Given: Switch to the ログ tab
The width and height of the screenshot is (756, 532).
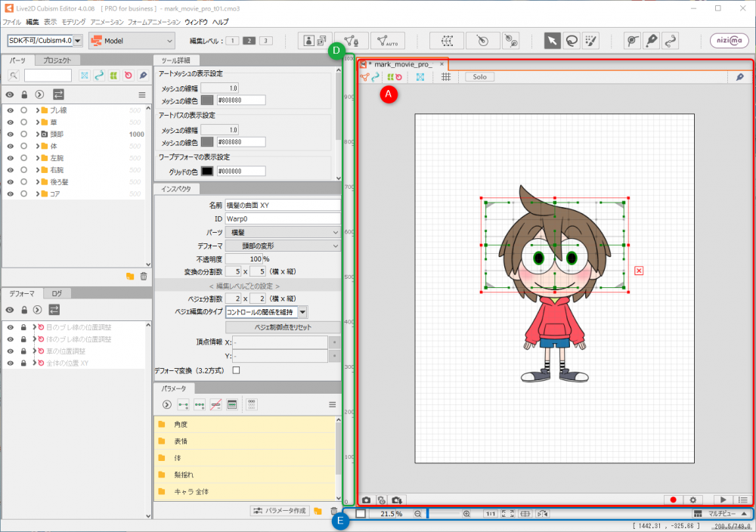Looking at the screenshot, I should click(57, 293).
